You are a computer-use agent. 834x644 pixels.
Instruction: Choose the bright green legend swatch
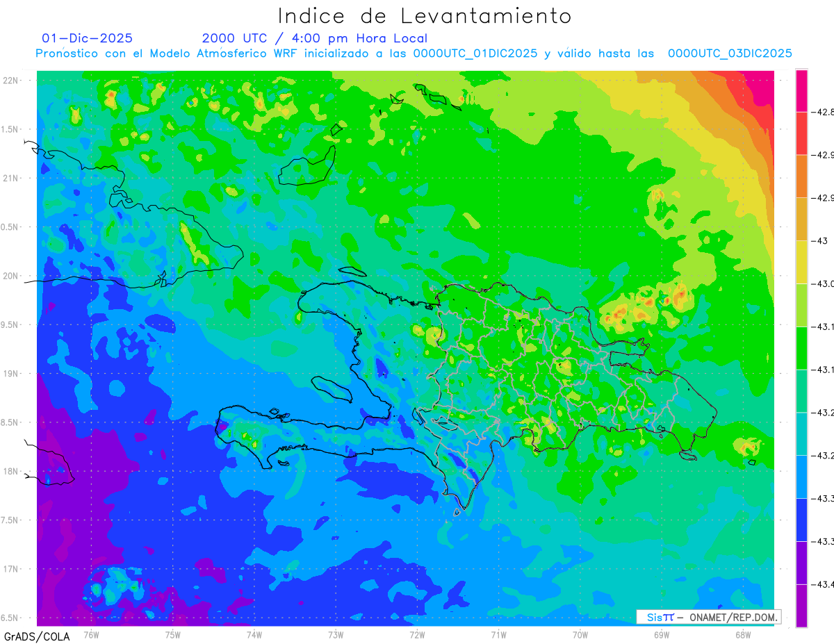(x=801, y=348)
